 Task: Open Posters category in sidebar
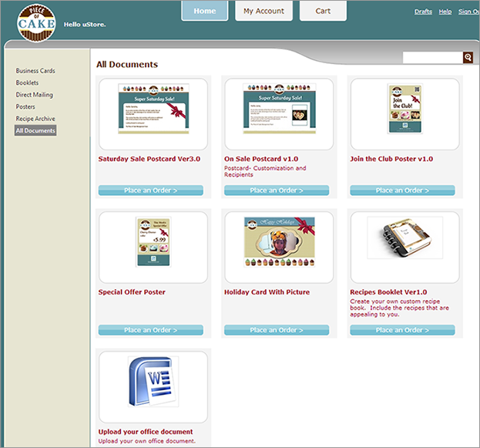[x=25, y=107]
